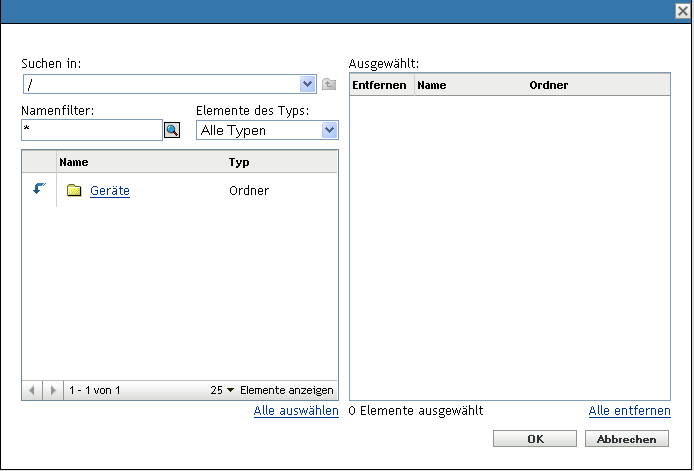Click the yellow Geräte folder icon
The image size is (694, 471).
[74, 191]
